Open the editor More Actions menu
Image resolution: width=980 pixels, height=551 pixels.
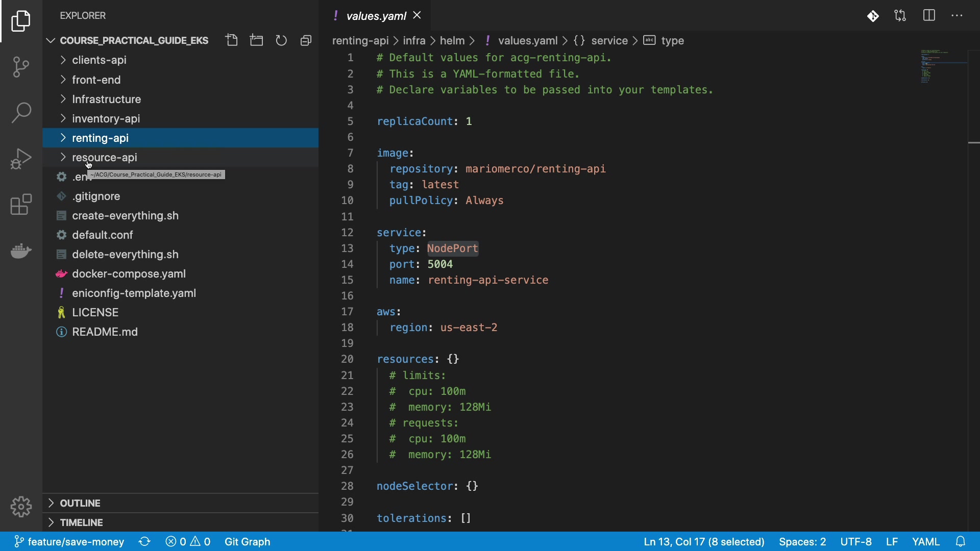(957, 16)
